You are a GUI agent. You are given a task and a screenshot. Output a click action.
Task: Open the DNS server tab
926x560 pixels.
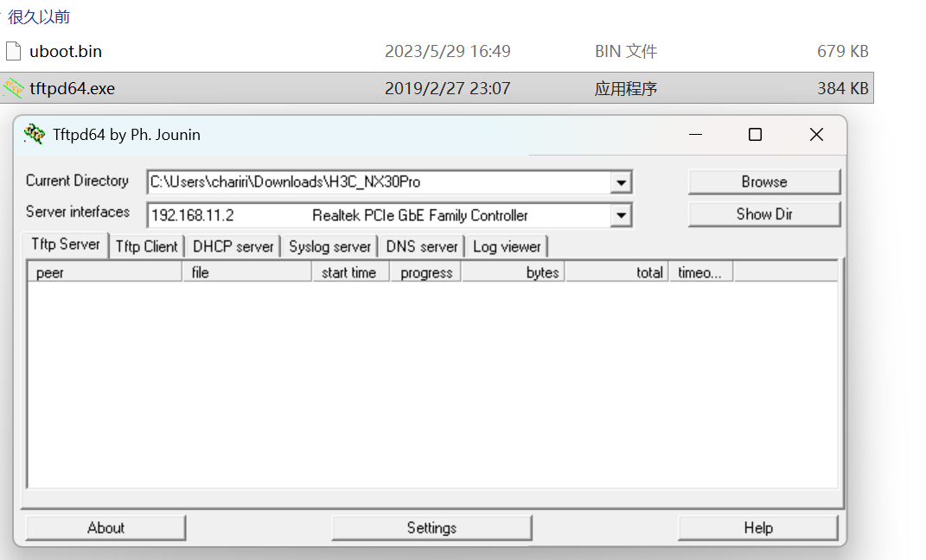422,246
